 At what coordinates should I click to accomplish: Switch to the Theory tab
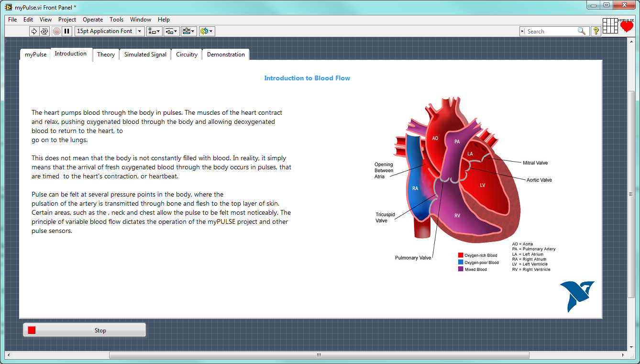[106, 55]
